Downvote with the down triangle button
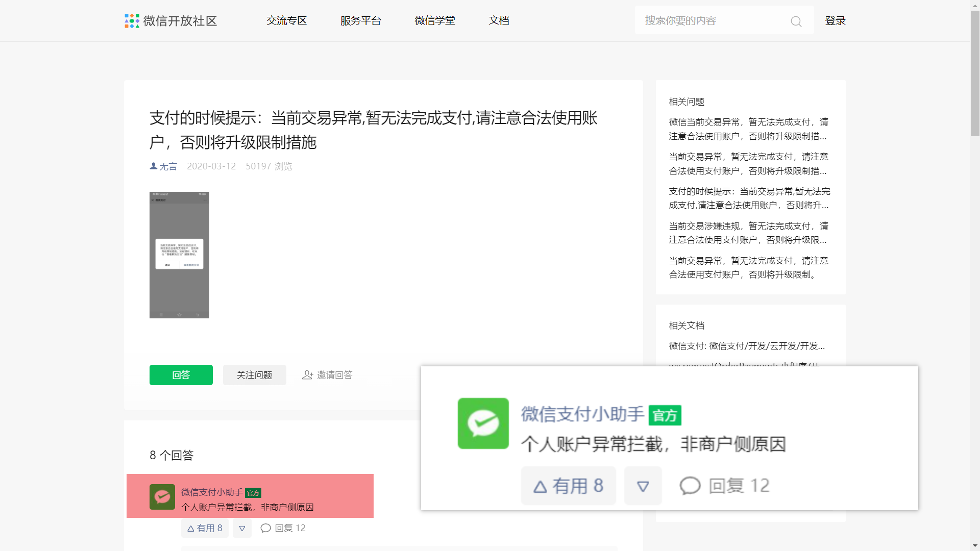This screenshot has height=551, width=980. point(242,528)
